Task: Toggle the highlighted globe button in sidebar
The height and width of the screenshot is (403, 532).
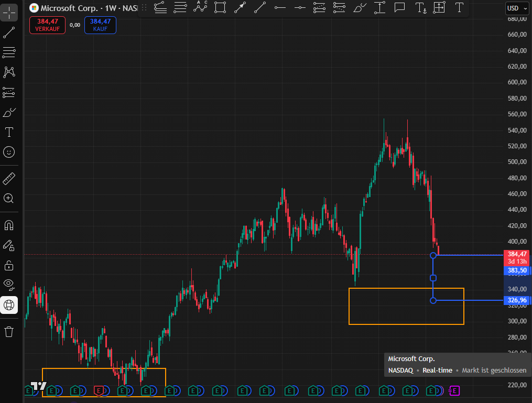Action: click(x=9, y=305)
